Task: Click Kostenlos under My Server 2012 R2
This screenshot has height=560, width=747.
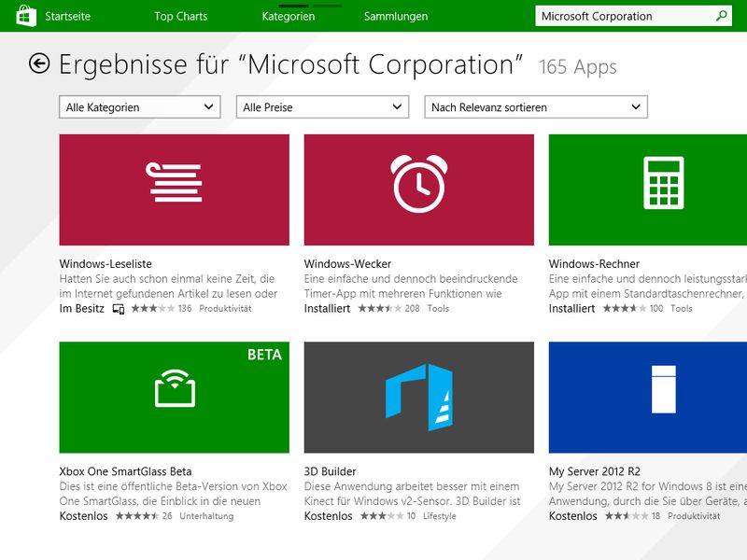Action: coord(572,516)
